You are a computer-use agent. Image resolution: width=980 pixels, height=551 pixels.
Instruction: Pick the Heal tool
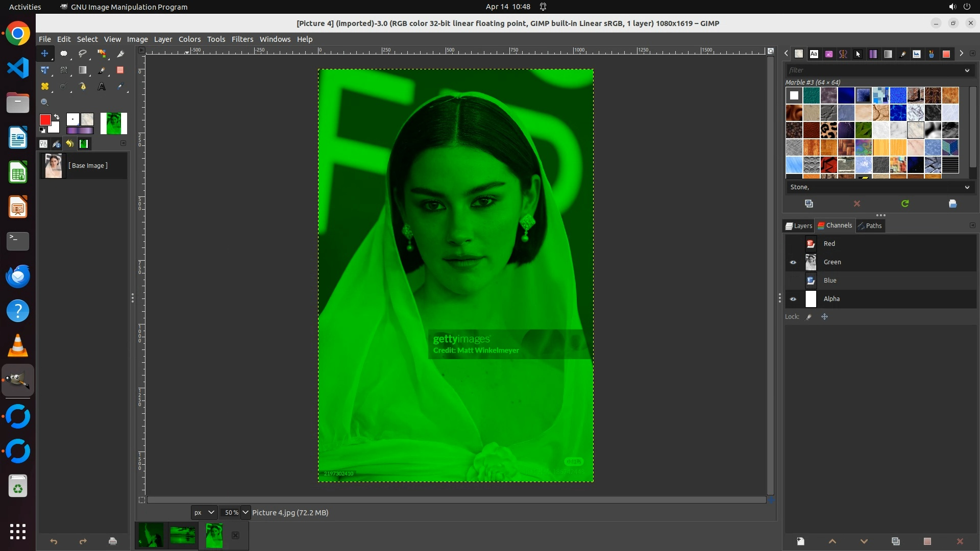pos(45,87)
